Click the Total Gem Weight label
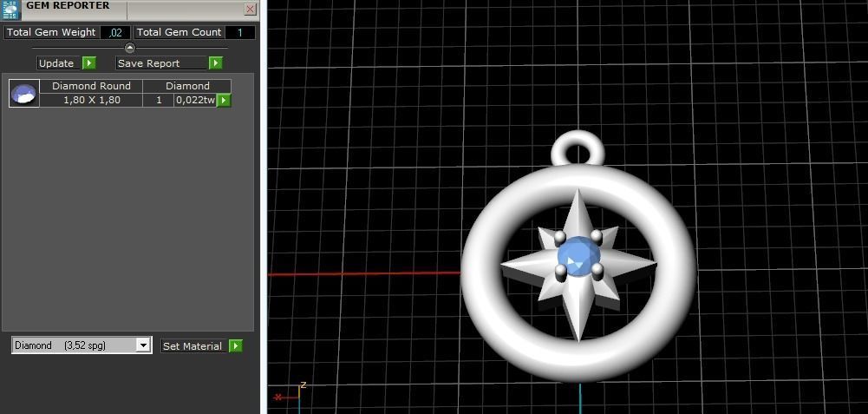Image resolution: width=868 pixels, height=414 pixels. 51,33
